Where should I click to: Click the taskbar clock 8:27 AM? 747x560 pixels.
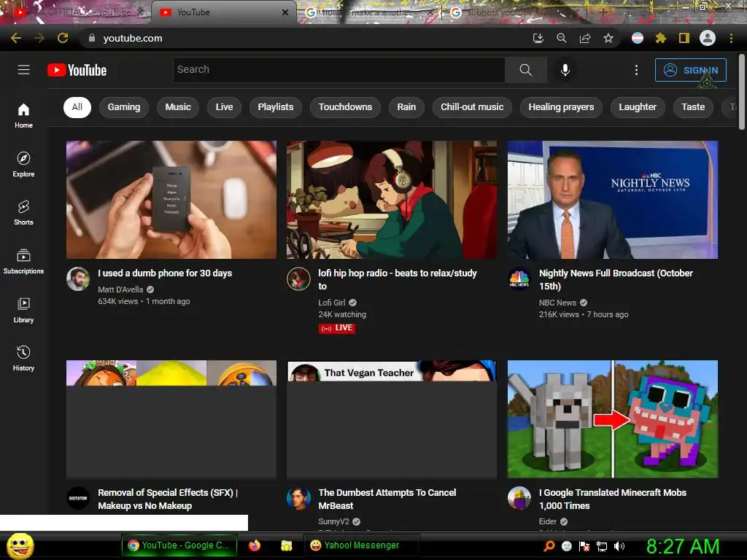[x=683, y=546]
